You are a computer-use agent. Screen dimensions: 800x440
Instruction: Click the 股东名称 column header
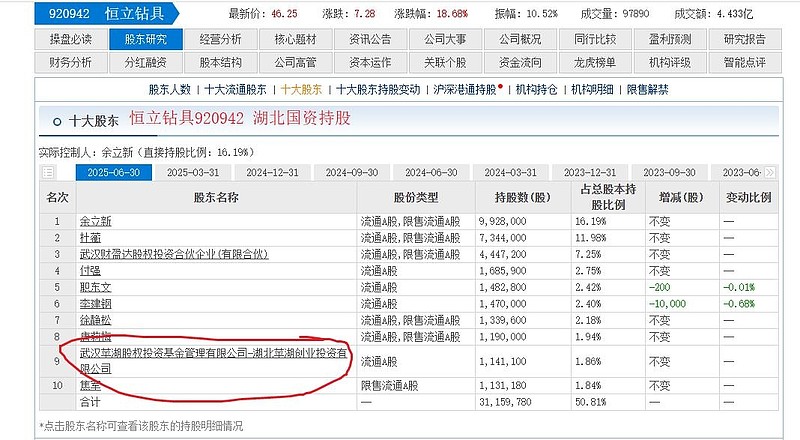[x=216, y=197]
